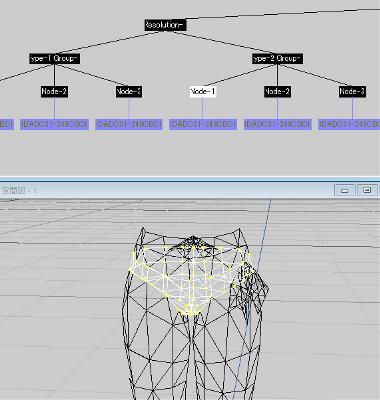This screenshot has height=400, width=380.
Task: Select ID label below Type-1 Node-2
Action: 54,124
